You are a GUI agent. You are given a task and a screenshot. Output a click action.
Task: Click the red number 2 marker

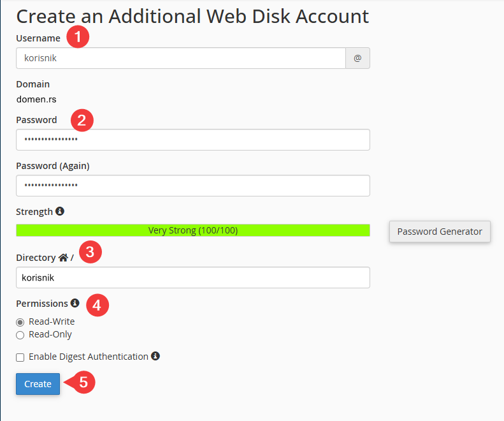[82, 119]
